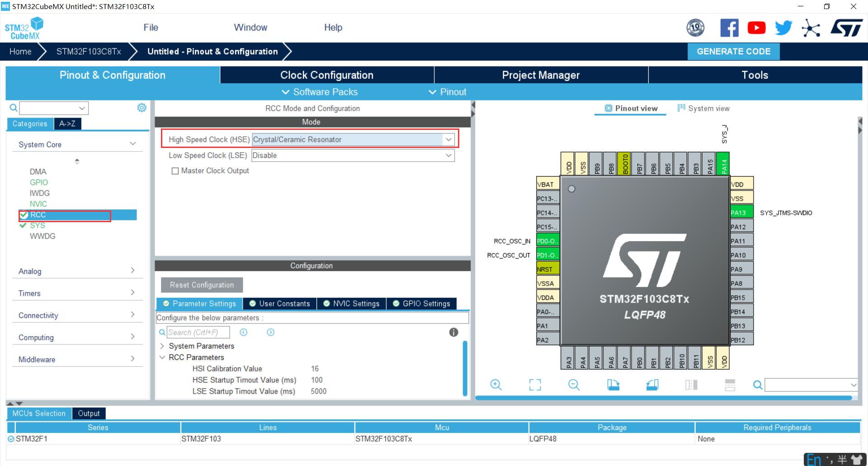Open the Facebook link icon
Viewport: 868px width, 466px height.
[x=729, y=28]
